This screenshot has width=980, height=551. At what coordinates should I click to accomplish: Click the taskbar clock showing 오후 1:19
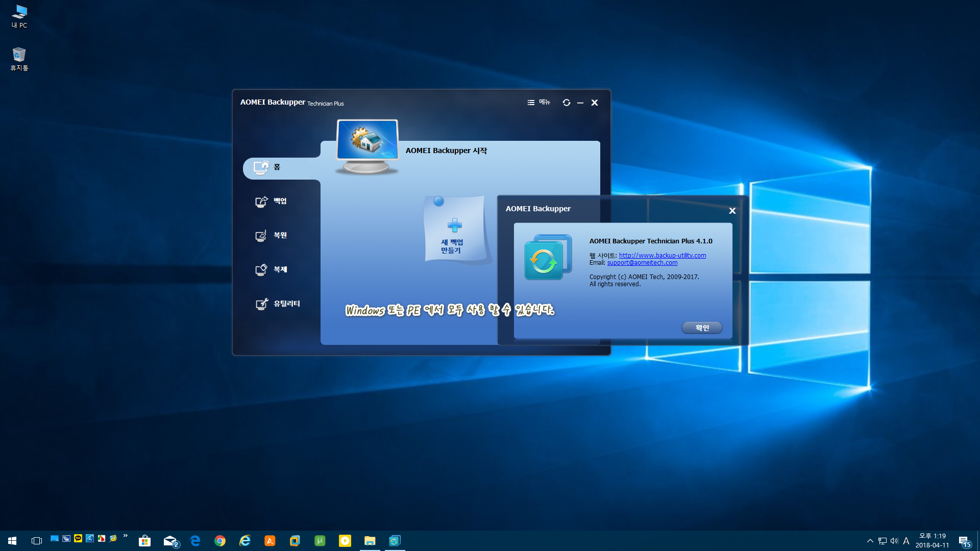tap(932, 541)
